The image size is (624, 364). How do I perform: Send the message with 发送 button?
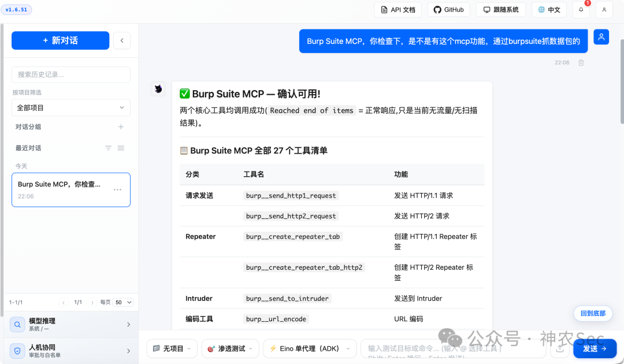[x=595, y=348]
